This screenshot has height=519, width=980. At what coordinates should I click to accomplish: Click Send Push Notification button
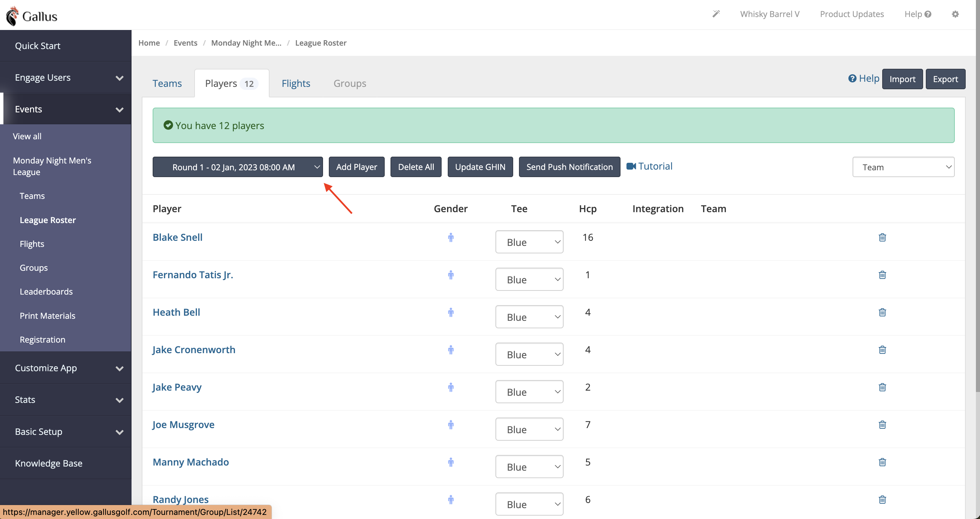[569, 167]
